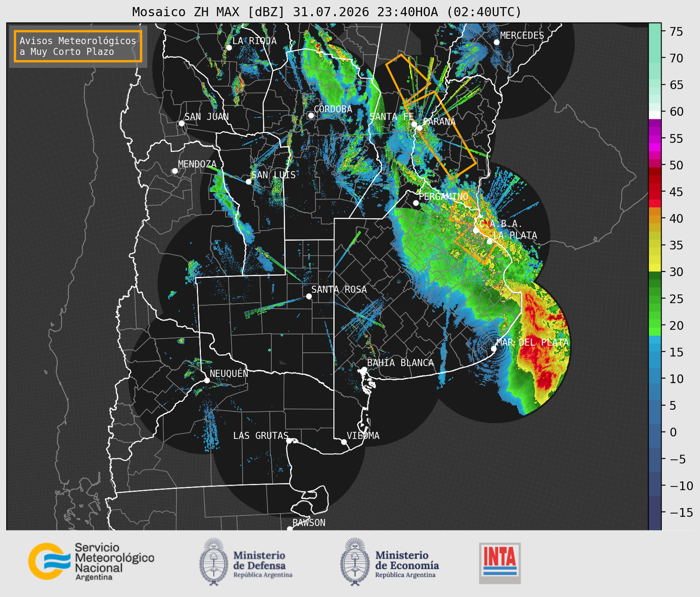Click the magenta 55 dBZ color band
Image resolution: width=700 pixels, height=597 pixels.
655,139
